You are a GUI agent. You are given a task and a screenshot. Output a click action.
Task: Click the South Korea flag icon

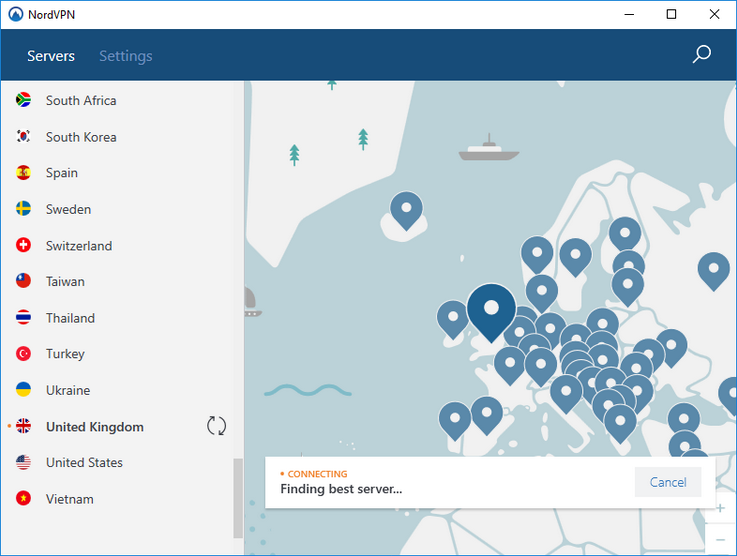[23, 136]
